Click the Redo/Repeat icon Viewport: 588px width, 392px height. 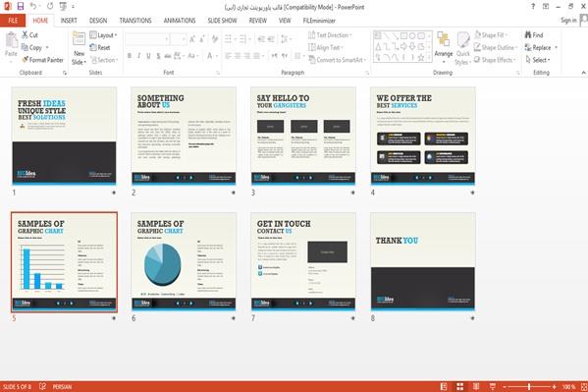50,6
